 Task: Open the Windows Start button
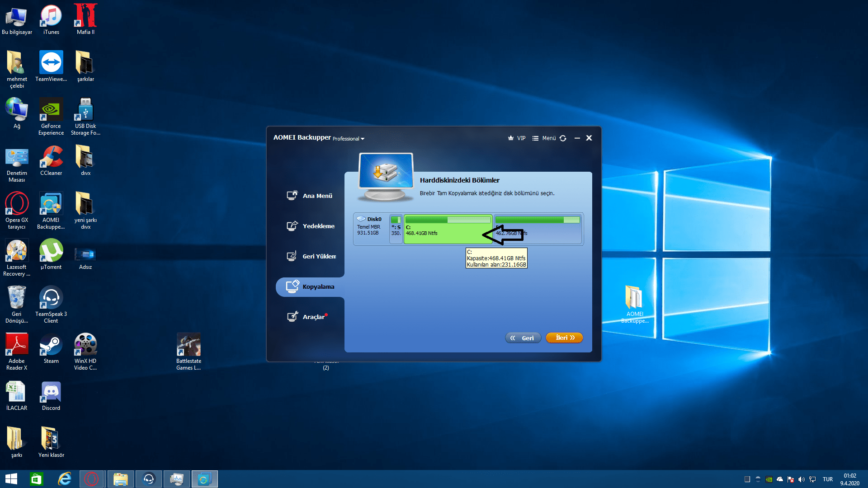tap(11, 479)
